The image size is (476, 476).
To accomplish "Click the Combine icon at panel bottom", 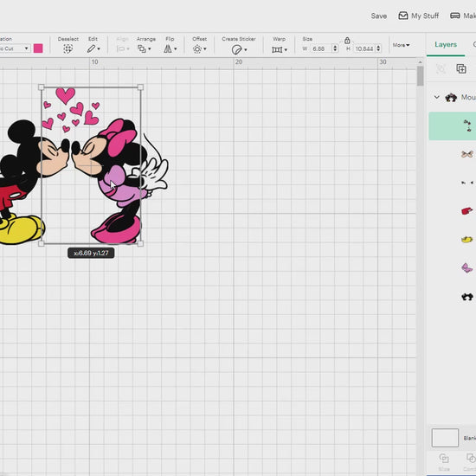I will (x=471, y=458).
